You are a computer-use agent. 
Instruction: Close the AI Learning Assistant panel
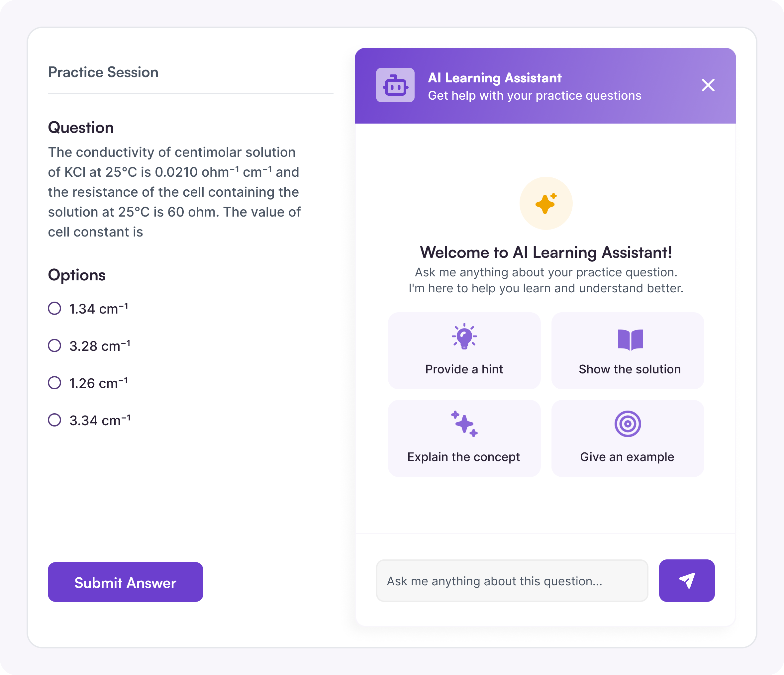tap(708, 85)
